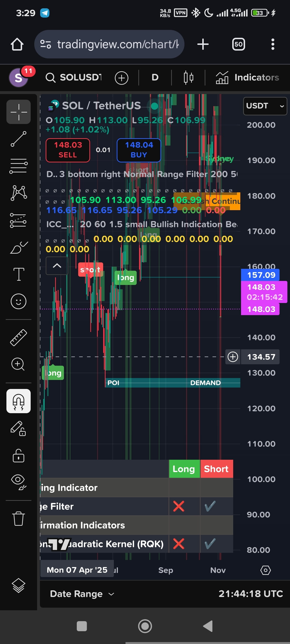Toggle magnet mode for drawings
290x644 pixels.
tap(19, 401)
